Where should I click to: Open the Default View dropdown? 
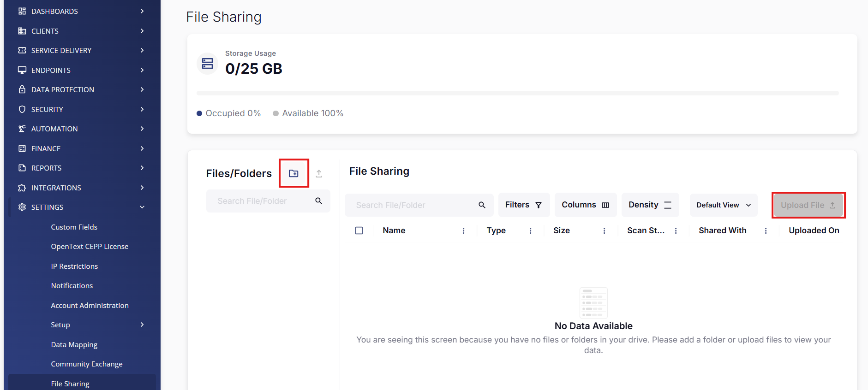coord(724,205)
